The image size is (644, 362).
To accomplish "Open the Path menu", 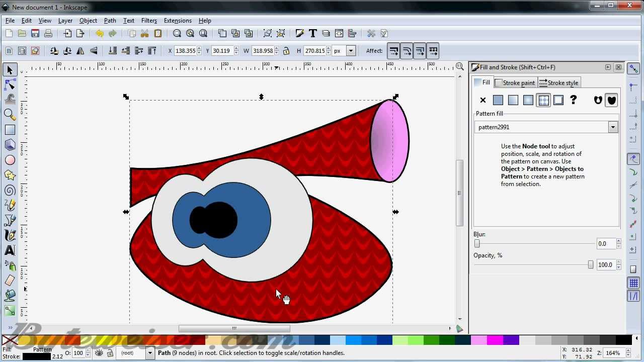I will pos(110,21).
